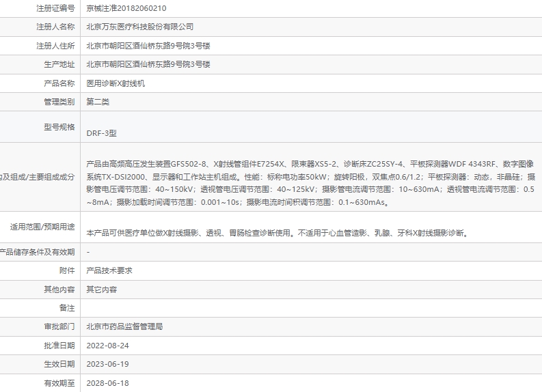The height and width of the screenshot is (392, 542).
Task: Click the 其他内容 row label
Action: point(59,290)
